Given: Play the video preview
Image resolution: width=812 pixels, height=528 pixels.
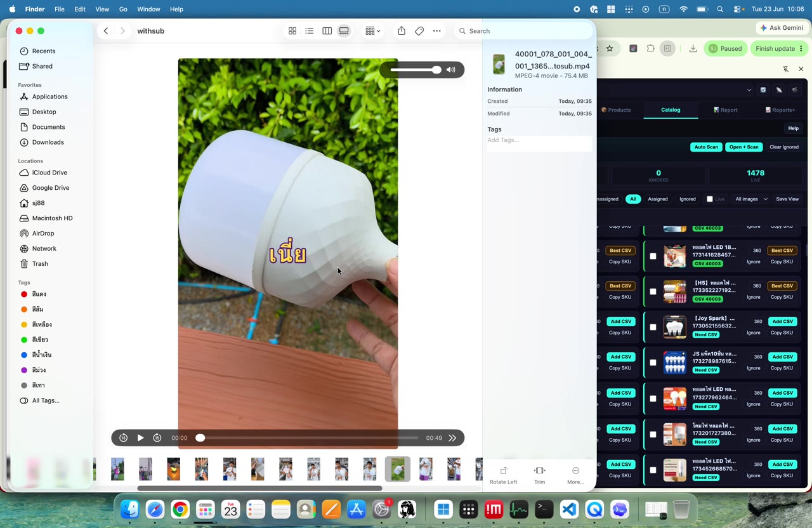Looking at the screenshot, I should point(140,438).
